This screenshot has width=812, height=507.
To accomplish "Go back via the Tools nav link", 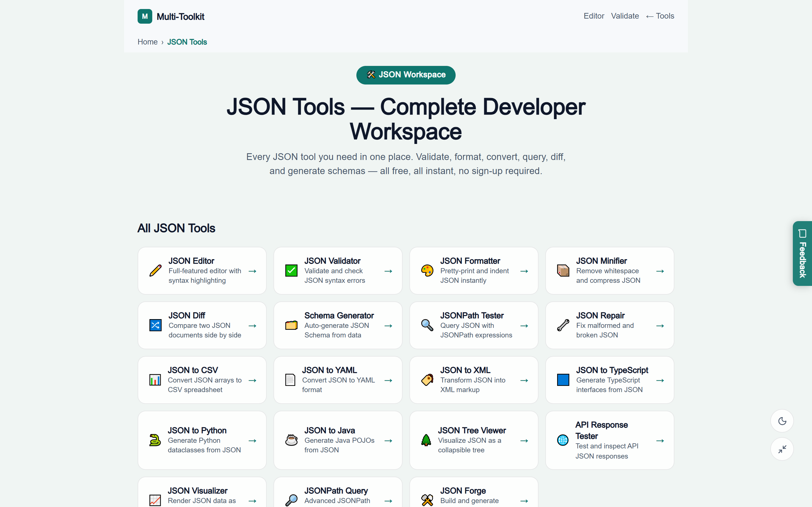I will [x=660, y=16].
